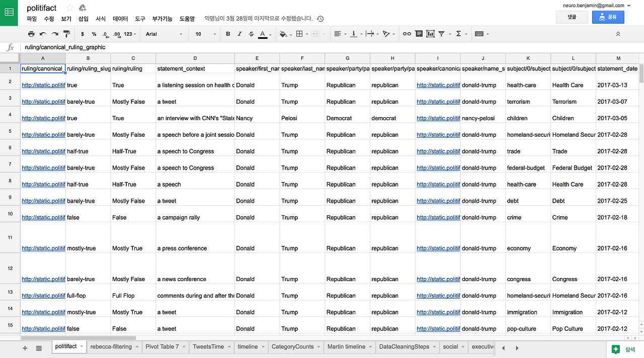Click the vertical scrollbar thumb

click(x=641, y=73)
